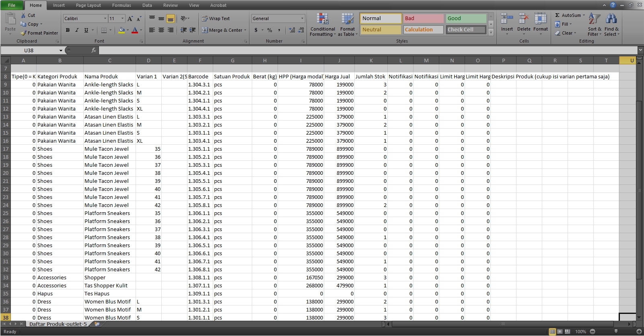Toggle bold formatting
The height and width of the screenshot is (336, 644).
point(68,30)
